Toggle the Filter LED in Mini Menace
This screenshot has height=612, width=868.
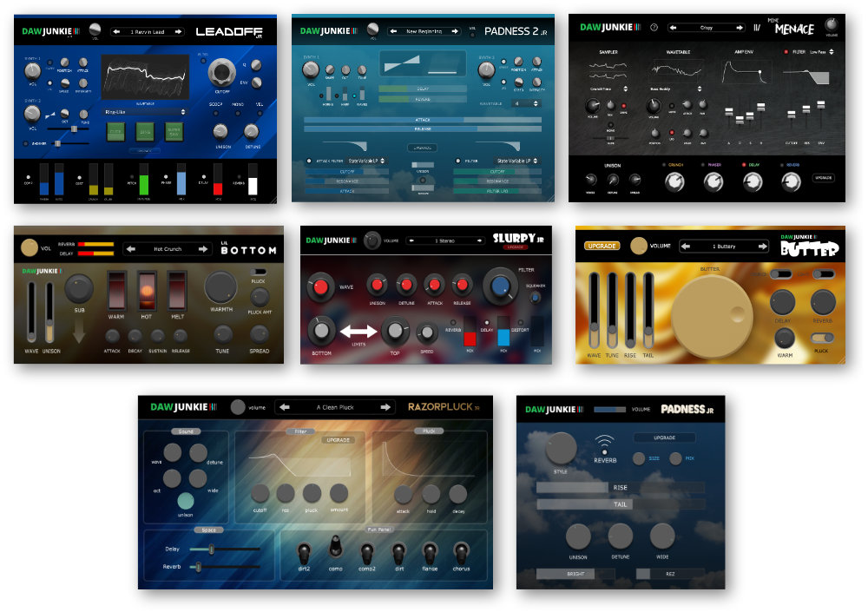tap(786, 52)
